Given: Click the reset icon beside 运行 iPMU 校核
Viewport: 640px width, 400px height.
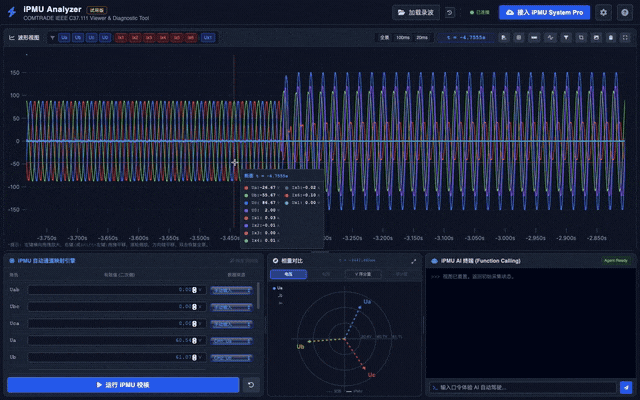Looking at the screenshot, I should (x=250, y=385).
